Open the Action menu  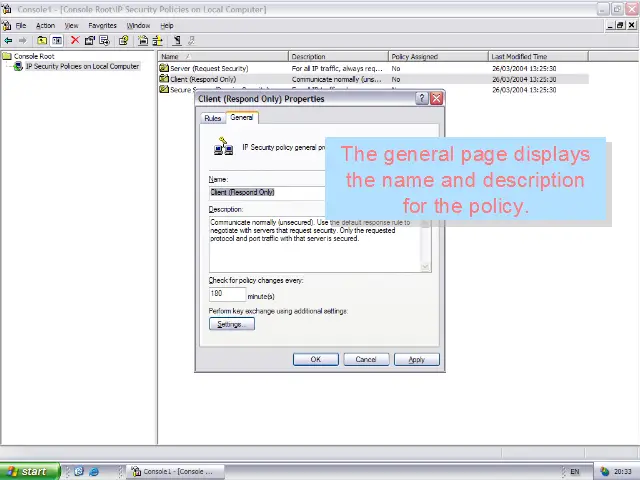45,25
